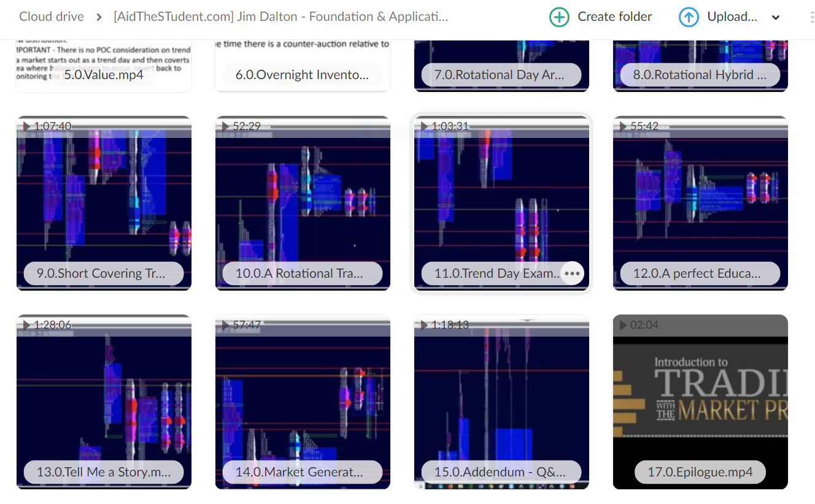Image resolution: width=815 pixels, height=504 pixels.
Task: Click the 17.0.Epilogue.mp4 file name
Action: click(700, 472)
